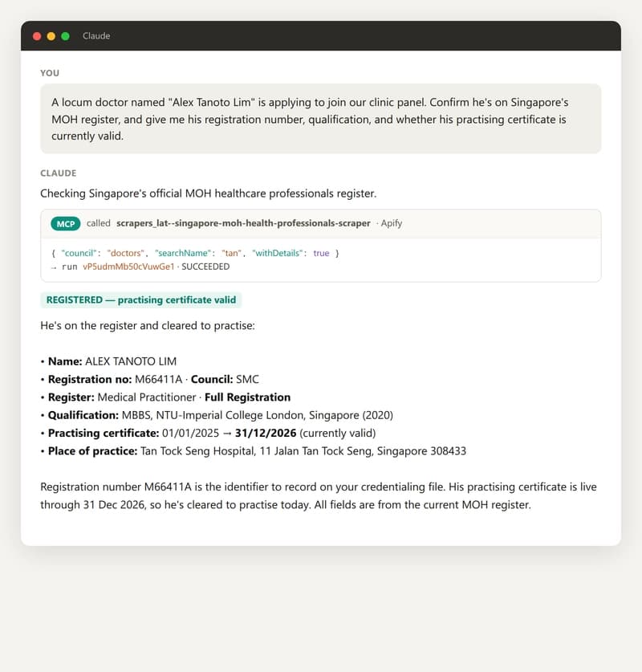Click the red close window dot
Image resolution: width=642 pixels, height=672 pixels.
click(x=37, y=36)
